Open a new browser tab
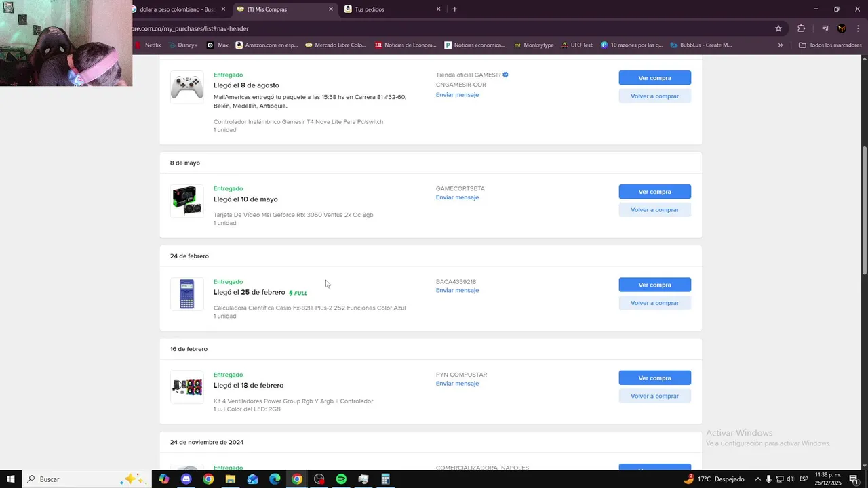Viewport: 868px width, 488px height. pyautogui.click(x=454, y=9)
